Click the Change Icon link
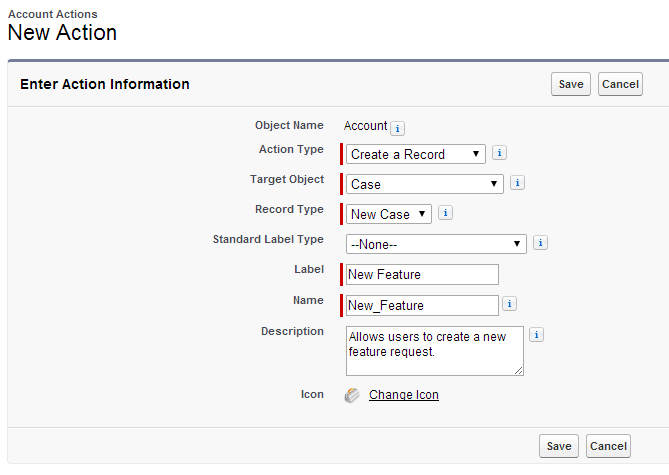This screenshot has width=669, height=475. pyautogui.click(x=403, y=395)
